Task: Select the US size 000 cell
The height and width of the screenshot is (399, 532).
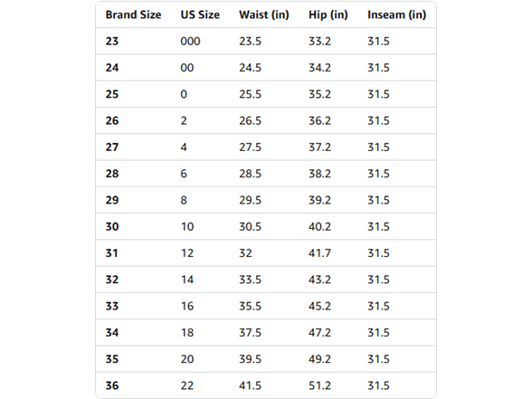Action: click(190, 41)
